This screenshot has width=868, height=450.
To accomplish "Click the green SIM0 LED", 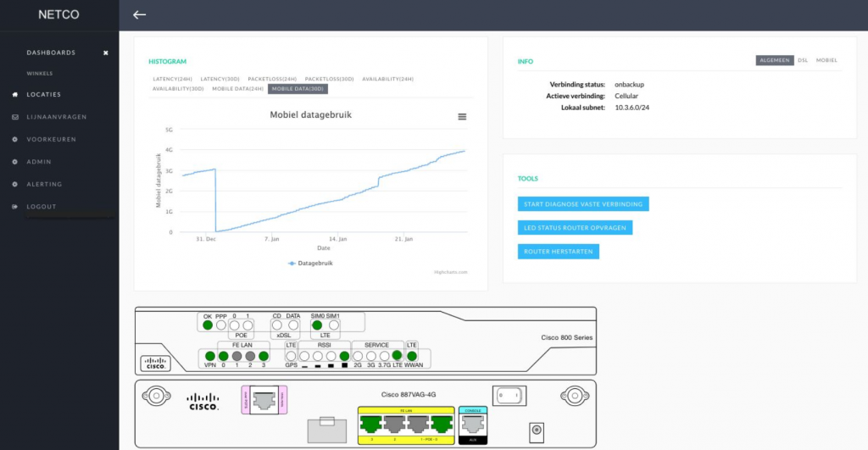I will [x=317, y=325].
